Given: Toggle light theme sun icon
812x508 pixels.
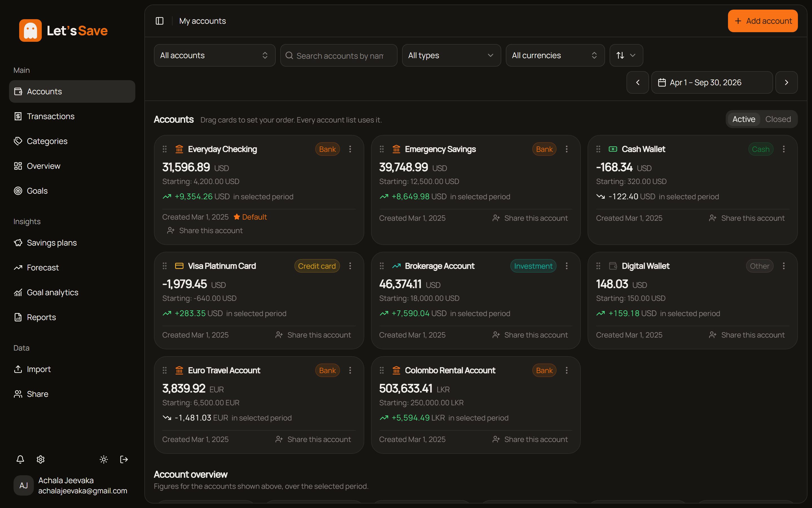Looking at the screenshot, I should (x=104, y=459).
